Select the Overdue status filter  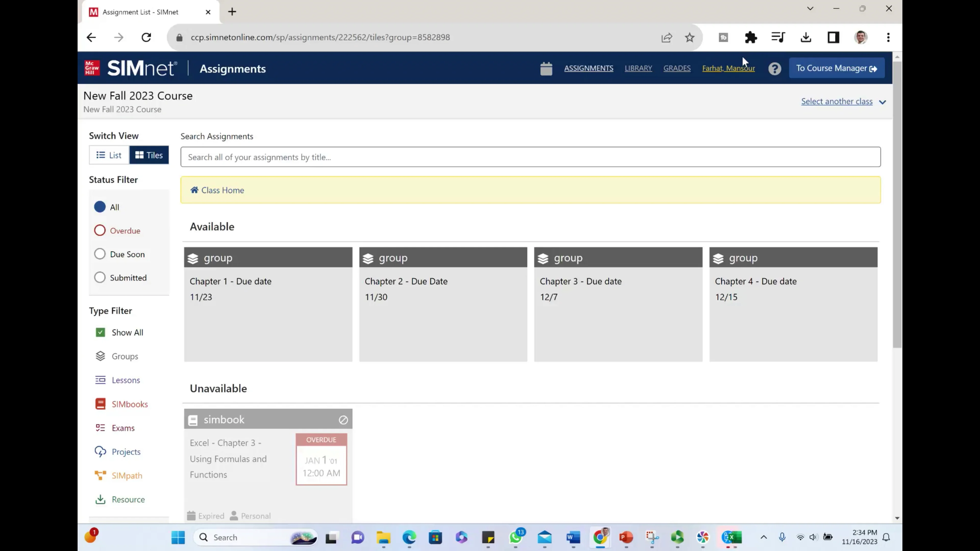pos(100,230)
